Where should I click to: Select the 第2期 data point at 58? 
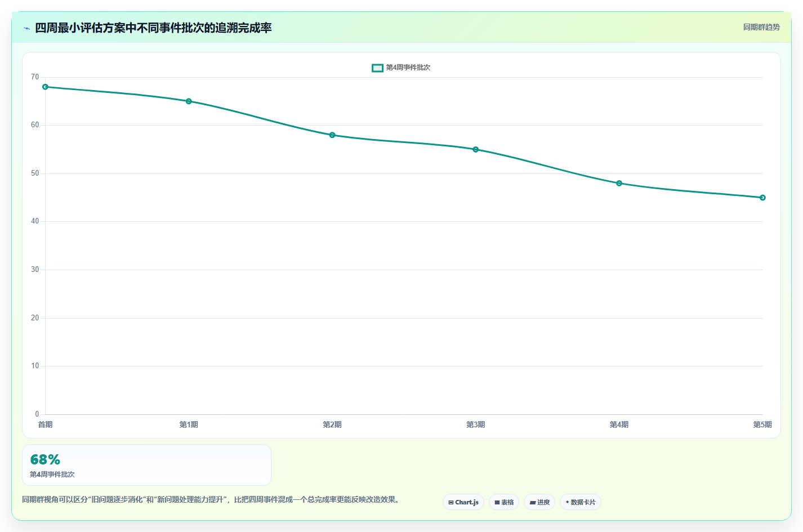click(x=332, y=135)
